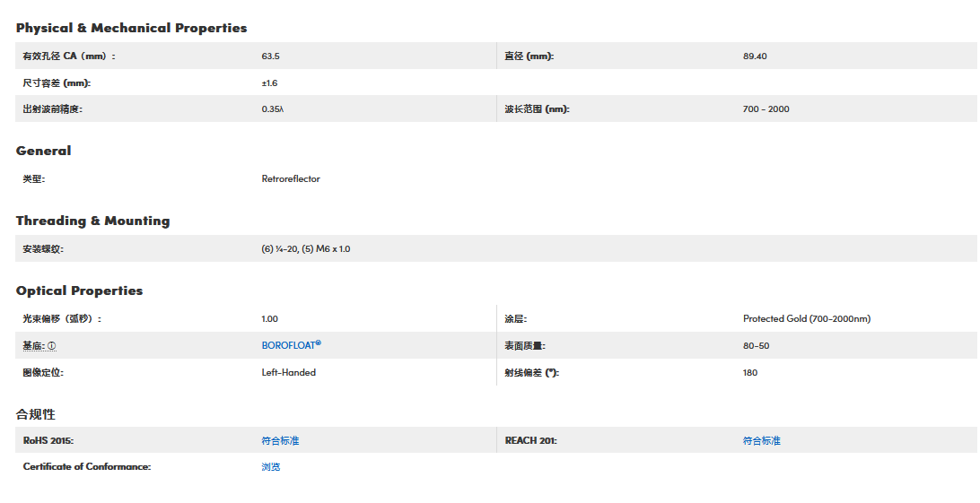The width and height of the screenshot is (980, 503).
Task: Click the Retroreflector type value
Action: click(x=291, y=178)
